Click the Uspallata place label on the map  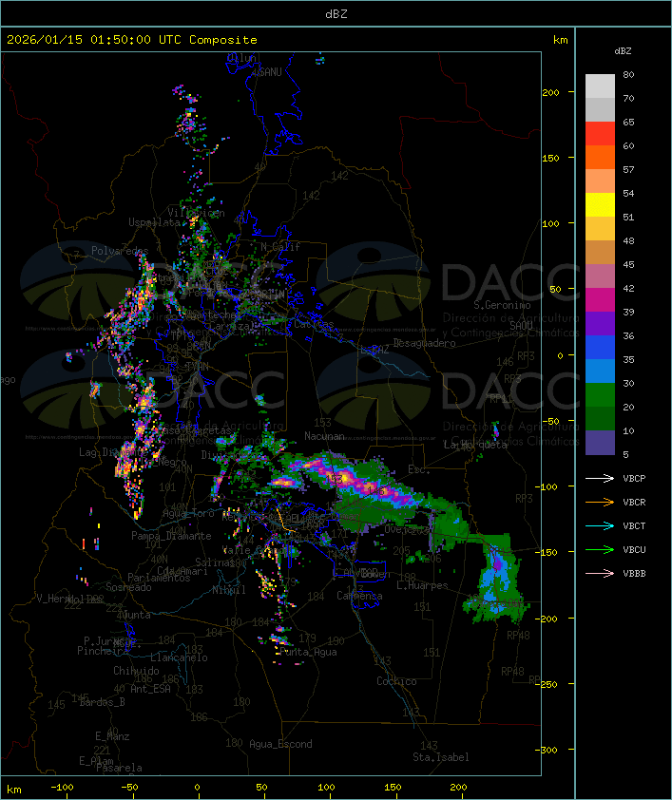(x=154, y=222)
